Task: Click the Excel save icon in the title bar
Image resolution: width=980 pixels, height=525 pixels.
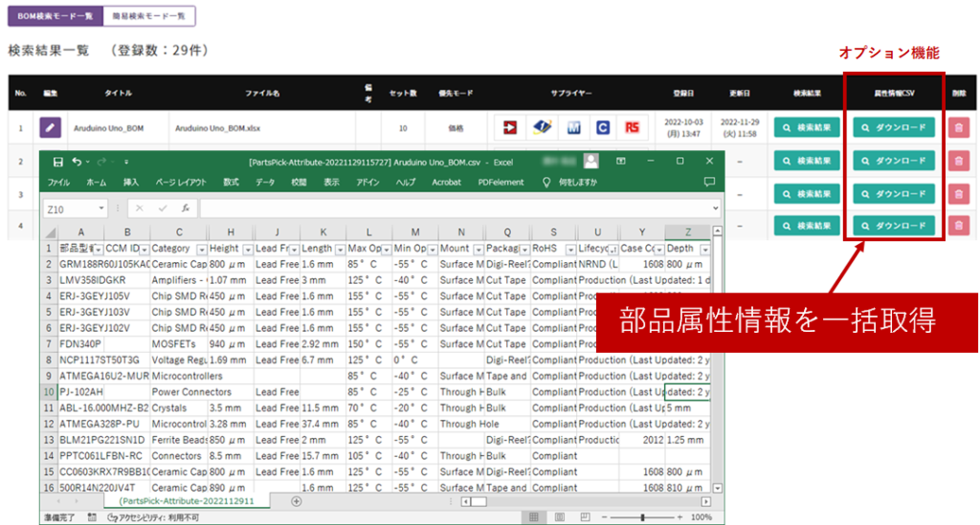Action: point(58,162)
